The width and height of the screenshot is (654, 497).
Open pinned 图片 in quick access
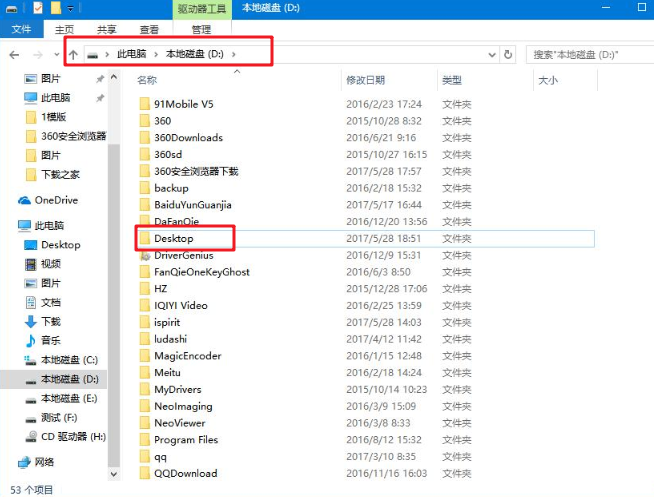[50, 78]
